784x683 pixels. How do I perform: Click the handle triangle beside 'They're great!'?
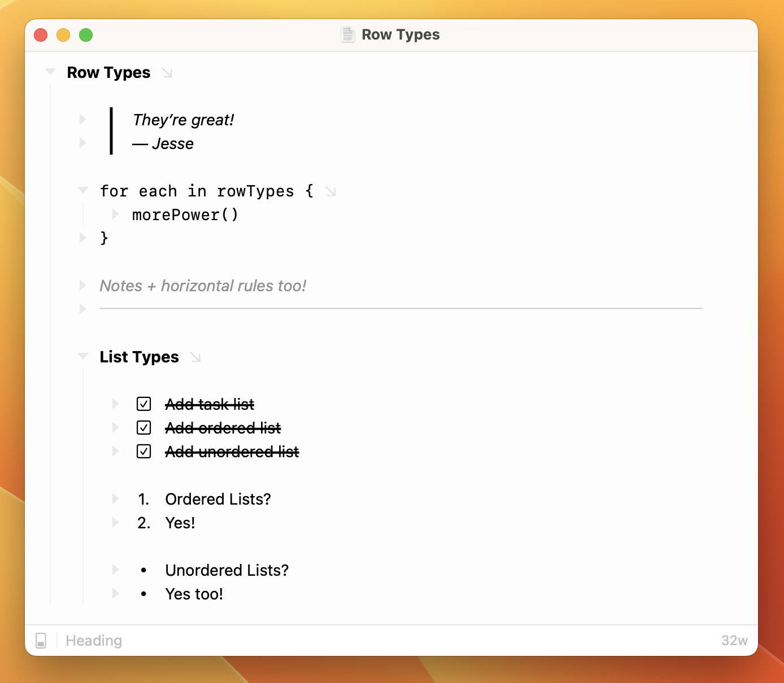(x=83, y=119)
